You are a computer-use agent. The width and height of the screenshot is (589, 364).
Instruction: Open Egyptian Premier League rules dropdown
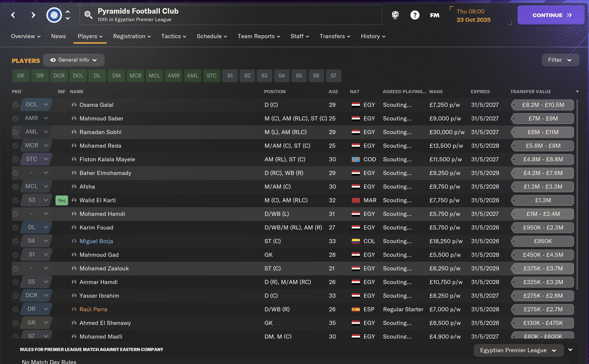[518, 350]
